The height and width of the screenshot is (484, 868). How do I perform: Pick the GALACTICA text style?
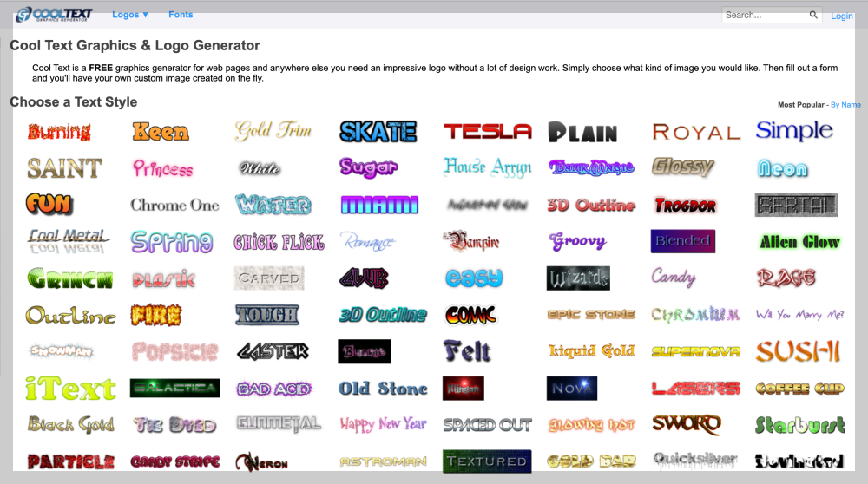point(175,389)
